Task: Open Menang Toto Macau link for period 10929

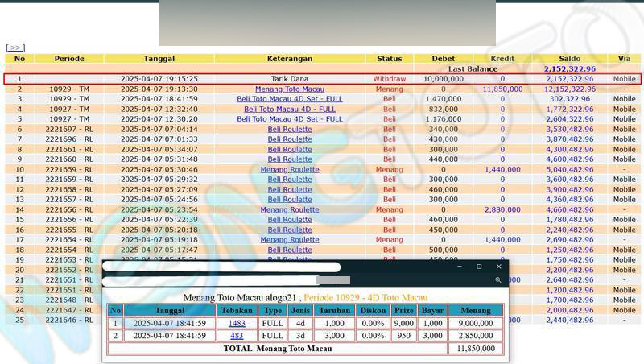Action: coord(289,89)
